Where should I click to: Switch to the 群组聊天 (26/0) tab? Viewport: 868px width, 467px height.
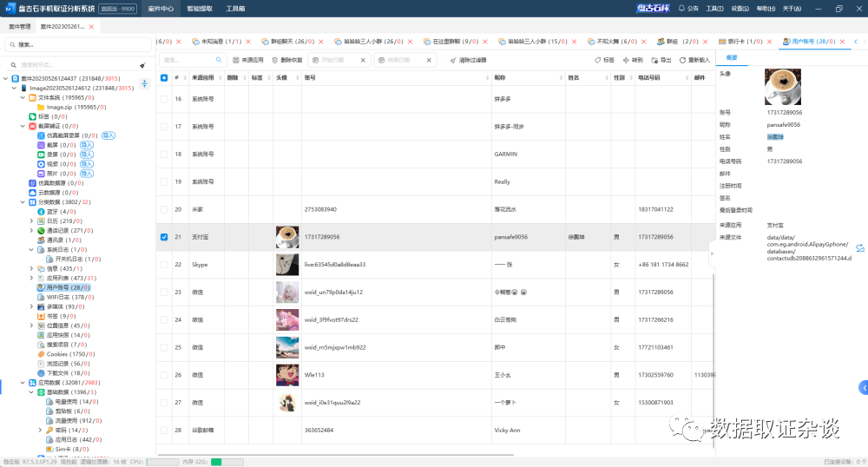point(288,42)
